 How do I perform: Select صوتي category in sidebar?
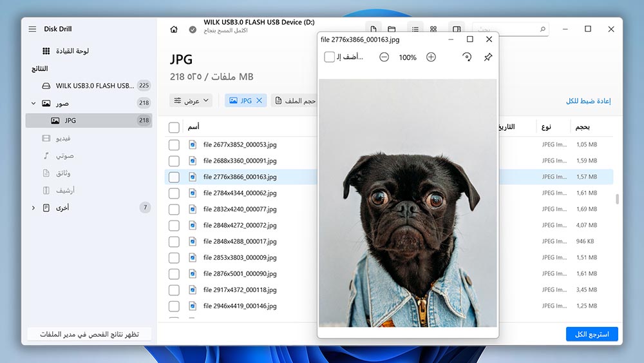click(65, 155)
